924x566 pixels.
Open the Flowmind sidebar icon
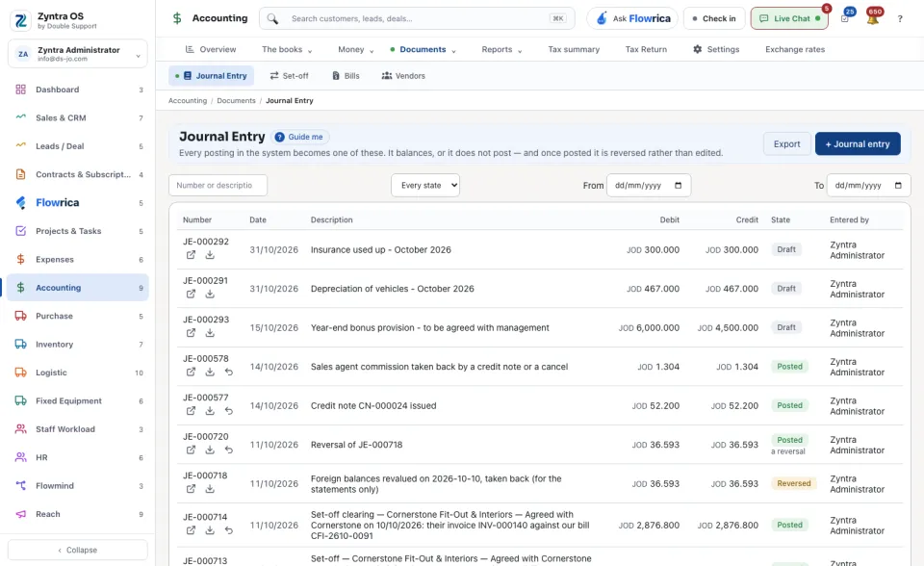[x=20, y=486]
